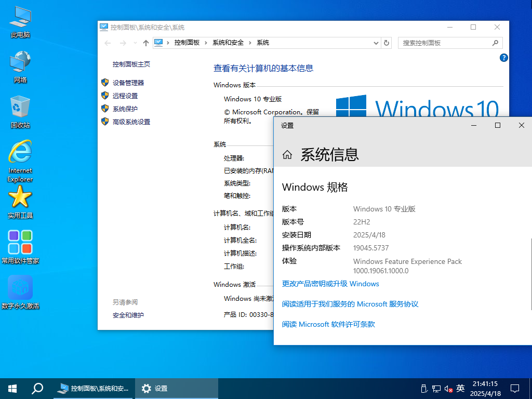Click the computer icon in address bar
532x399 pixels.
(158, 43)
